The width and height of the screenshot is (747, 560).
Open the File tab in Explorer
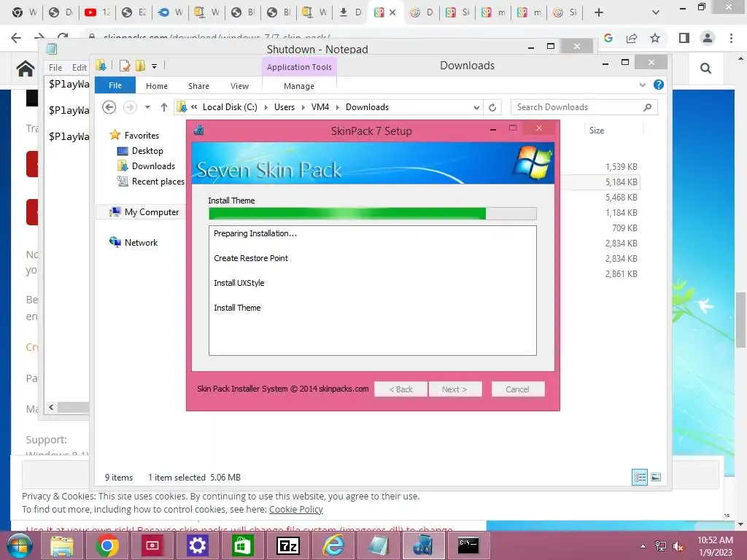(115, 85)
